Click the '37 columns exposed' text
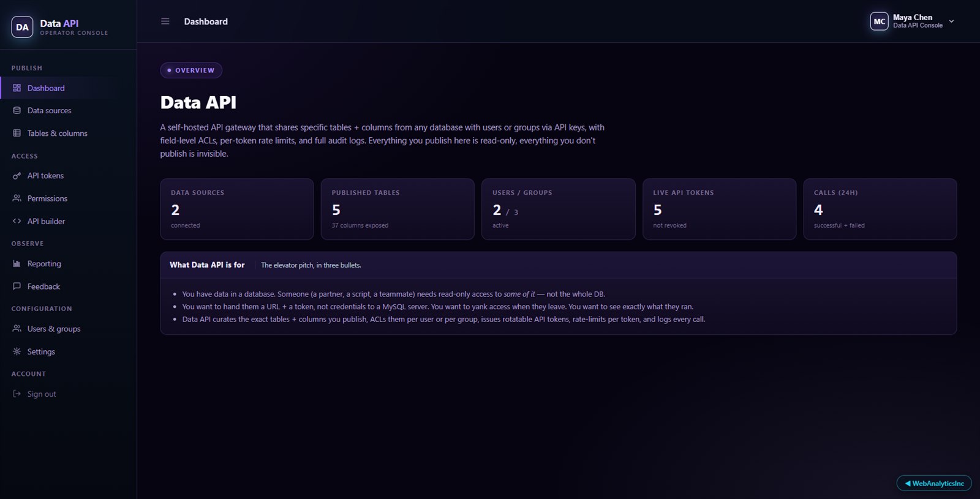This screenshot has height=499, width=980. [x=360, y=225]
